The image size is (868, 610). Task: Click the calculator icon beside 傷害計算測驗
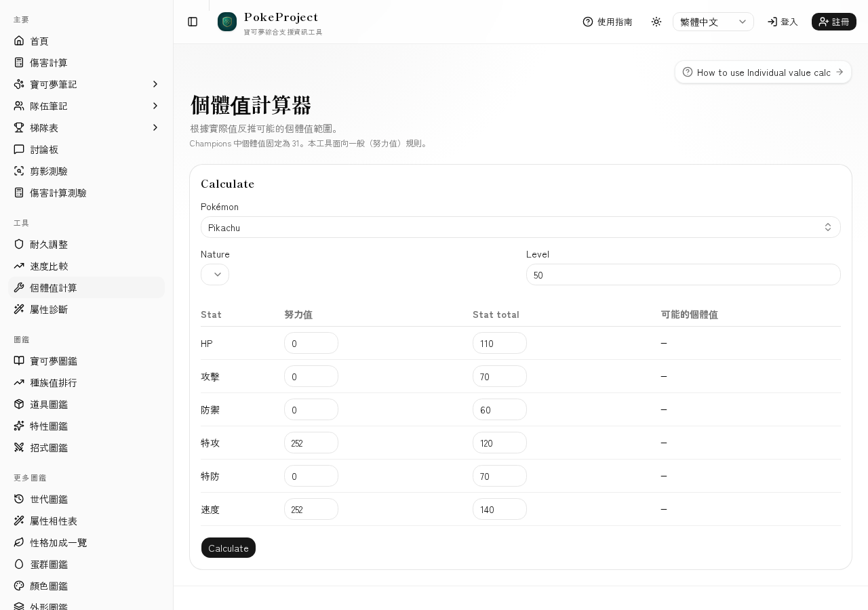coord(19,192)
